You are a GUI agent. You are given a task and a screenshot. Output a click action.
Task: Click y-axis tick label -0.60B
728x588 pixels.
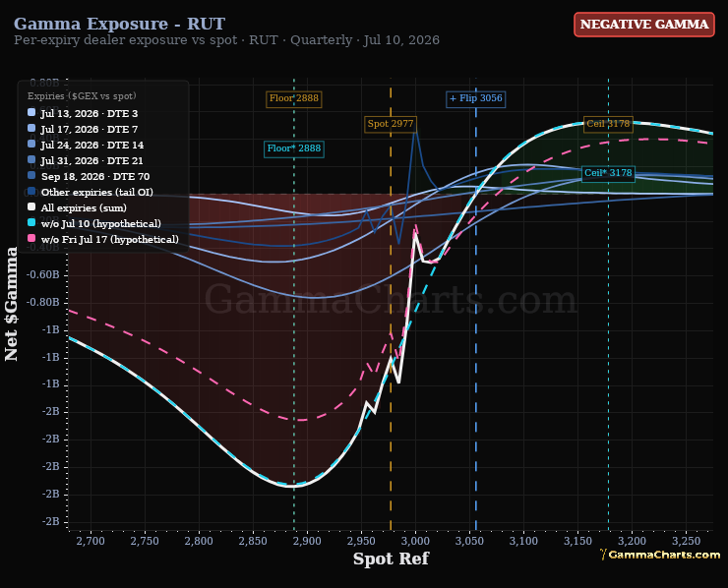tap(43, 274)
